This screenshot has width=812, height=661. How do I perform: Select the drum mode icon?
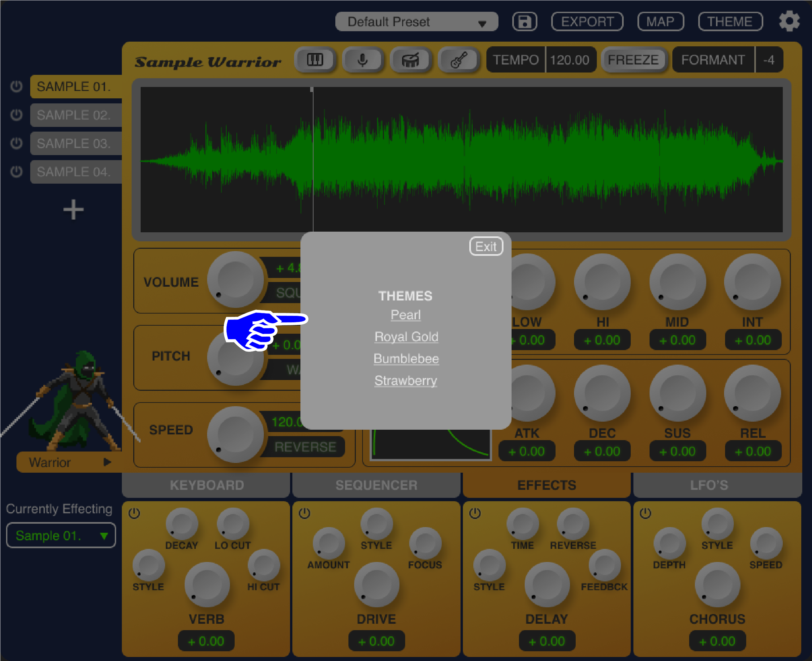coord(411,60)
